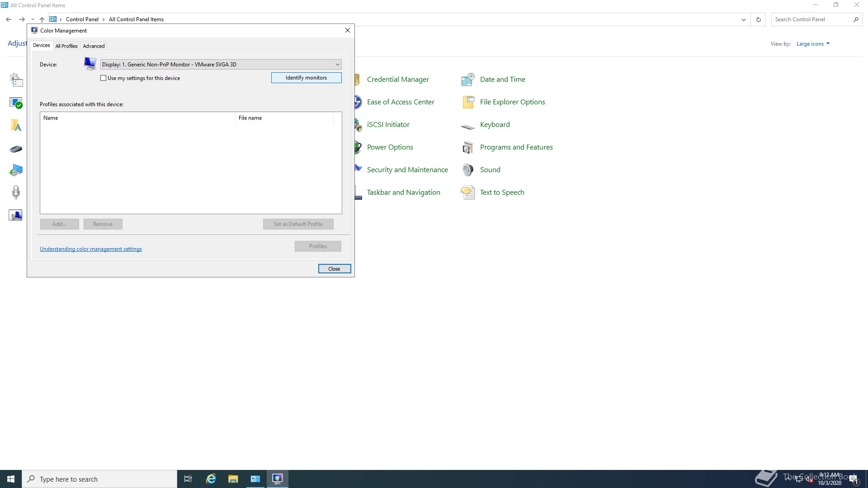
Task: Click the Control Panel breadcrumb
Action: click(x=82, y=19)
